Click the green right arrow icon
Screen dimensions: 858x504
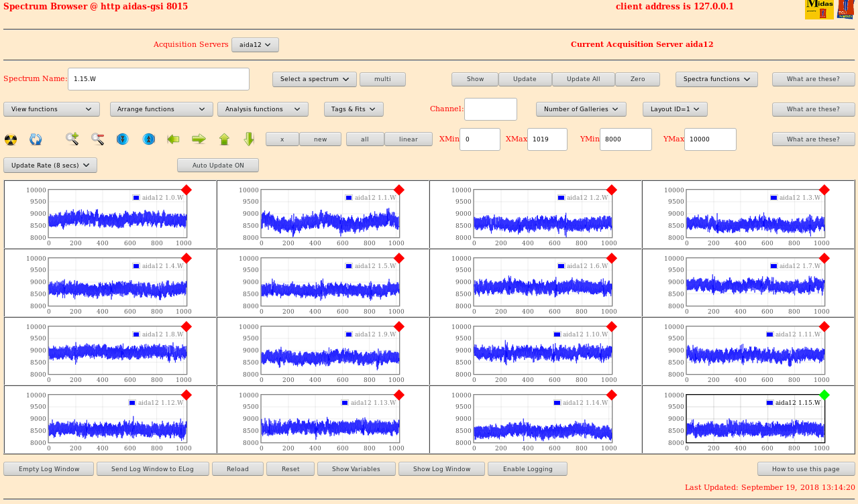coord(199,139)
